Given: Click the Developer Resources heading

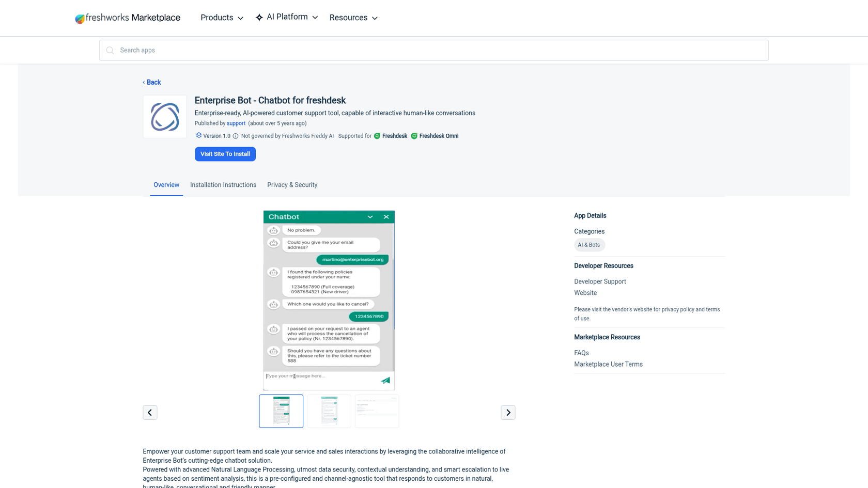Looking at the screenshot, I should tap(603, 266).
